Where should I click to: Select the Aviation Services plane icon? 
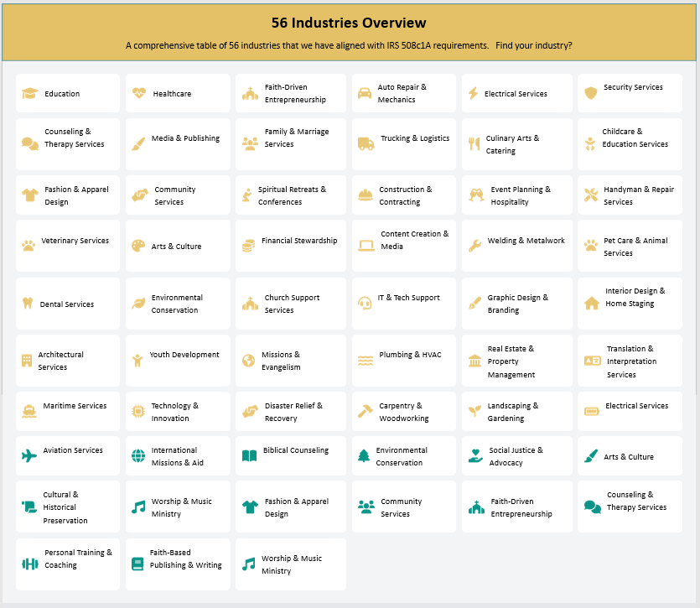pyautogui.click(x=29, y=456)
